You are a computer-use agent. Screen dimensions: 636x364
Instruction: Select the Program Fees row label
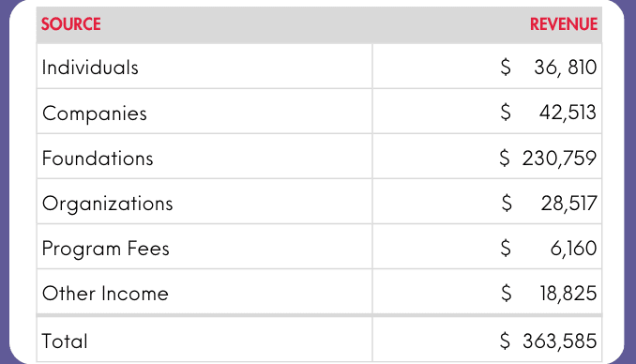pos(105,249)
